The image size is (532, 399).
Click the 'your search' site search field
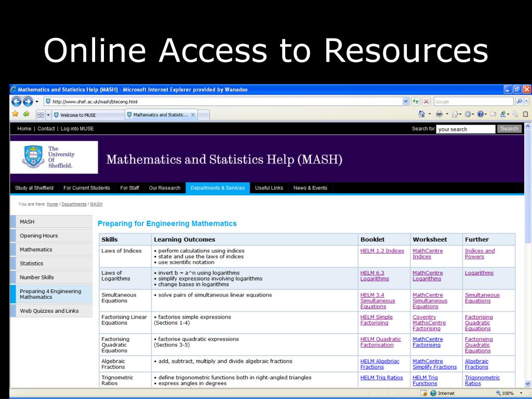pos(465,129)
